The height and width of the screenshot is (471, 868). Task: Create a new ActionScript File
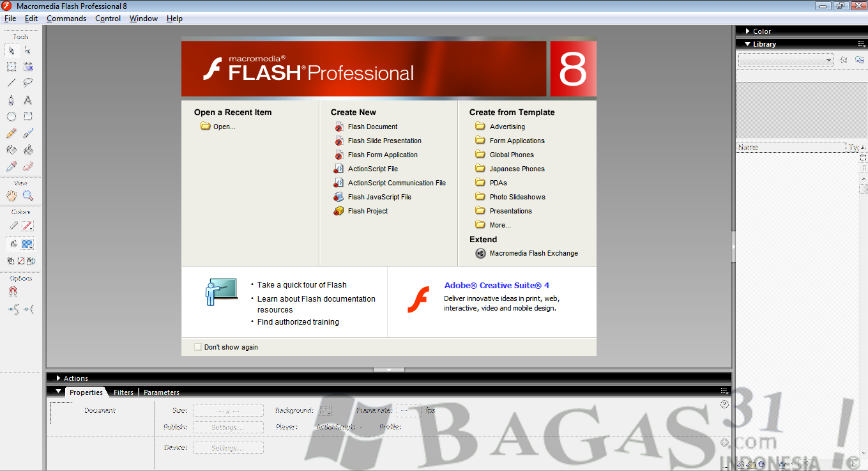pos(373,169)
